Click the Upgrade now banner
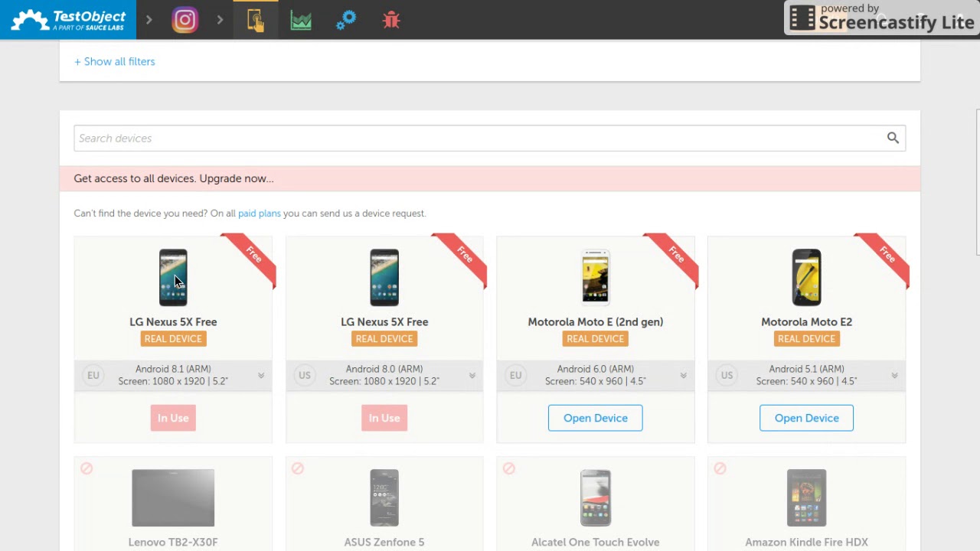980x551 pixels. point(489,178)
